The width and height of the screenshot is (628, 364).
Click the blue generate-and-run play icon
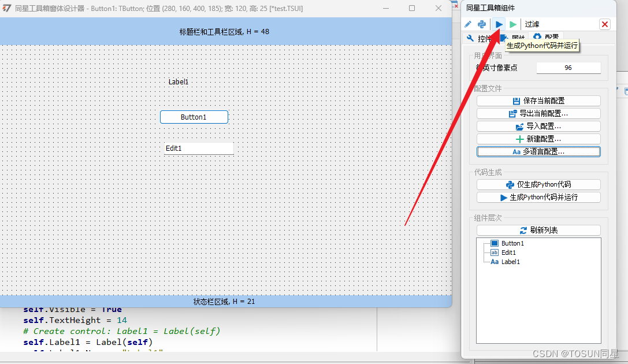pyautogui.click(x=499, y=24)
